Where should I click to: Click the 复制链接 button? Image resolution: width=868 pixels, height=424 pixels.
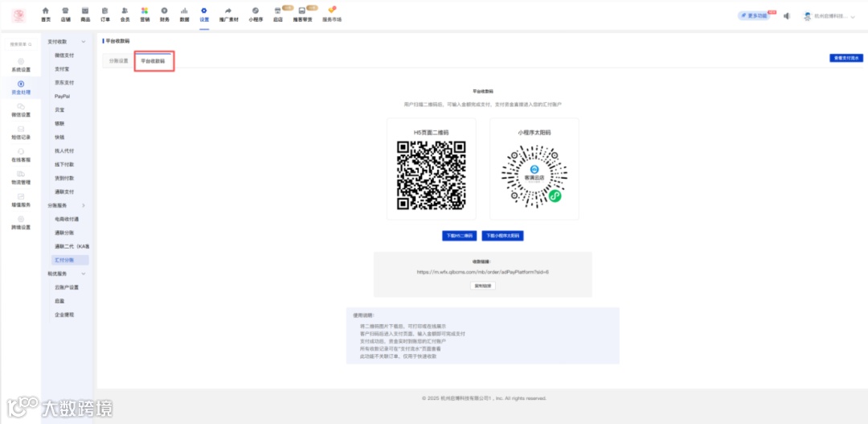(x=483, y=286)
